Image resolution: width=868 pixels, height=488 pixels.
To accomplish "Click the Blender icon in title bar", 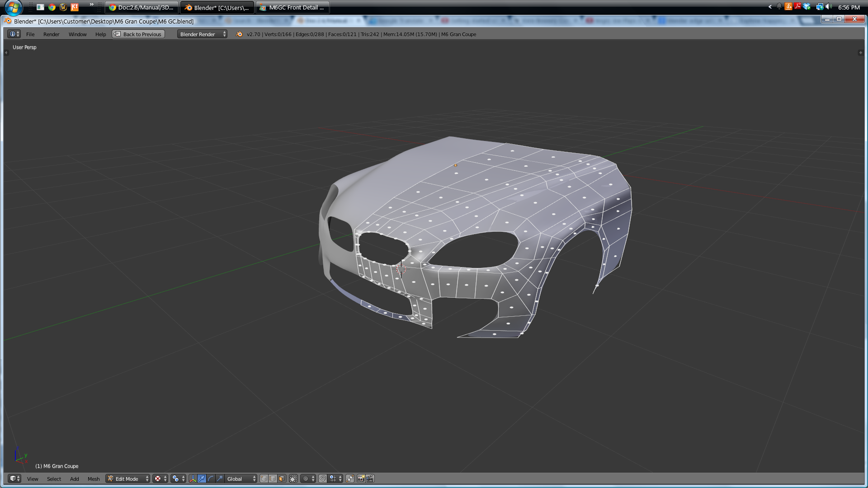I will [x=8, y=21].
